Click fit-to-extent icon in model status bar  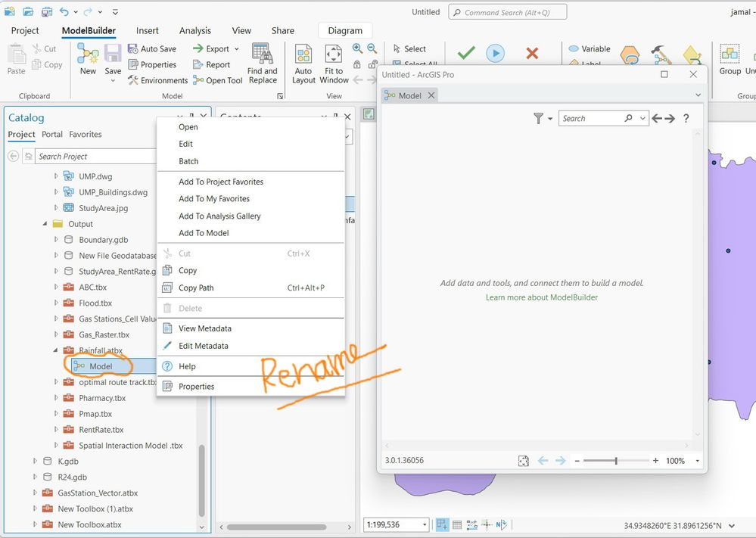pos(524,461)
